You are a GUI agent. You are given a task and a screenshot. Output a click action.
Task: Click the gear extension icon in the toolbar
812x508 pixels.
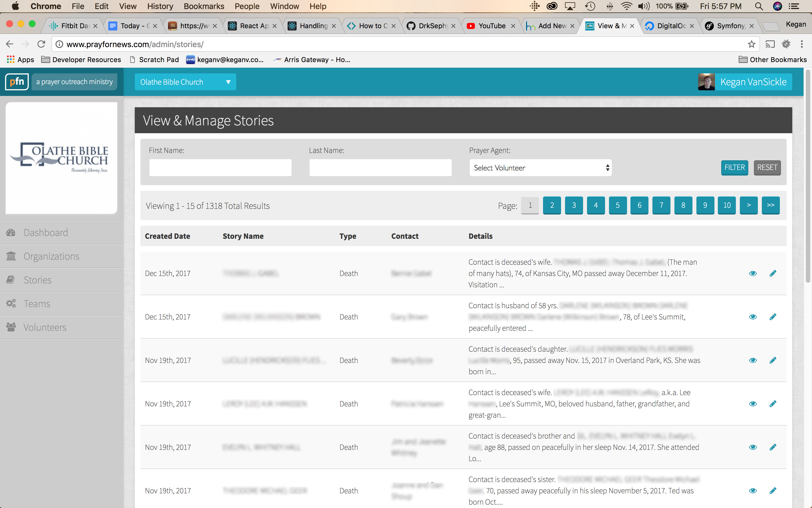click(x=786, y=44)
